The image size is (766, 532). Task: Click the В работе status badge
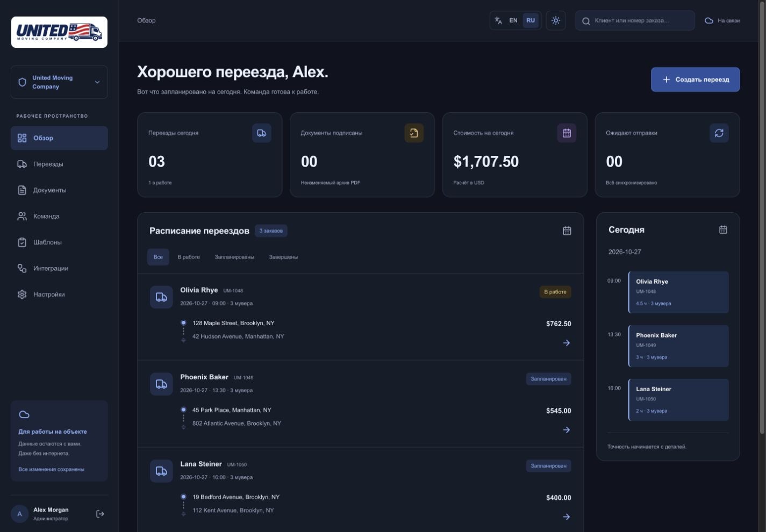point(555,292)
